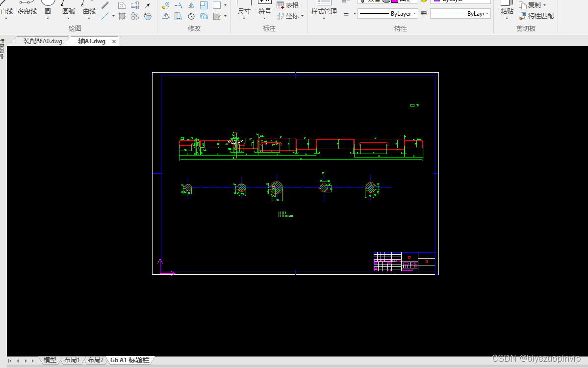
Task: Click the 特性匹配 (Match Properties) button
Action: [x=537, y=16]
